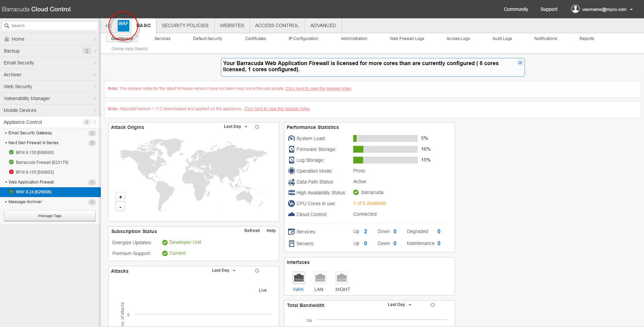The width and height of the screenshot is (644, 327).
Task: Switch to the ADVANCED tab
Action: tap(323, 25)
